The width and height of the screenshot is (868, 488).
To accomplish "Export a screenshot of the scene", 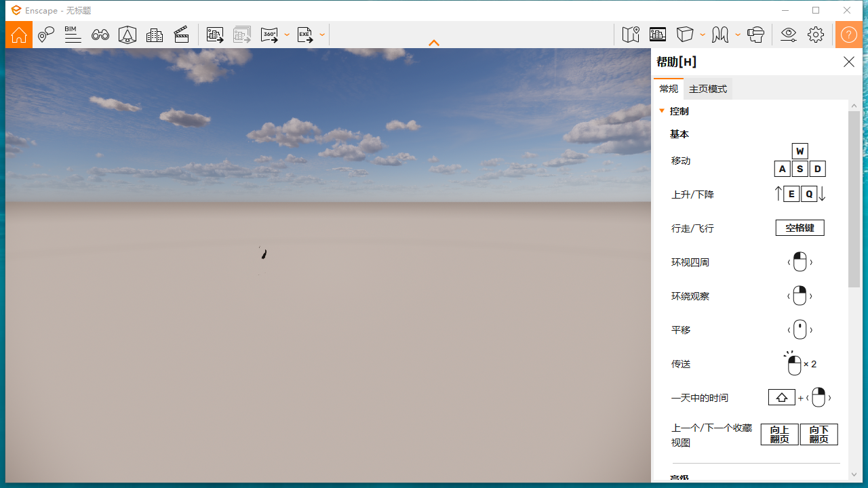I will [x=215, y=35].
